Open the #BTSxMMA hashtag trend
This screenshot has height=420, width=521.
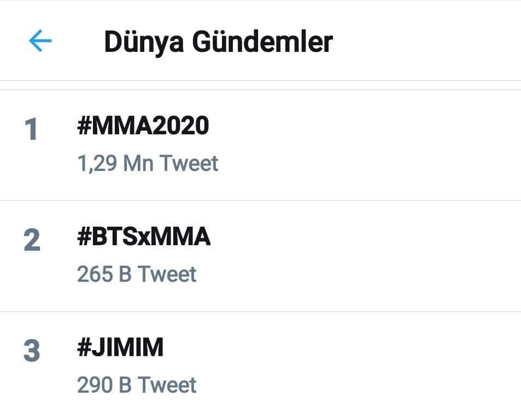tap(144, 237)
